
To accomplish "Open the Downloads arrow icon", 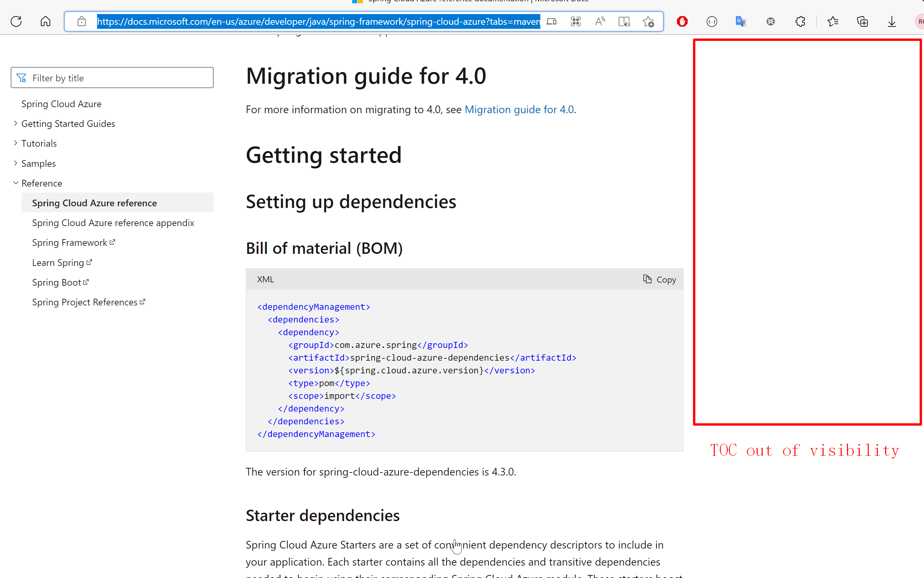I will [x=892, y=21].
